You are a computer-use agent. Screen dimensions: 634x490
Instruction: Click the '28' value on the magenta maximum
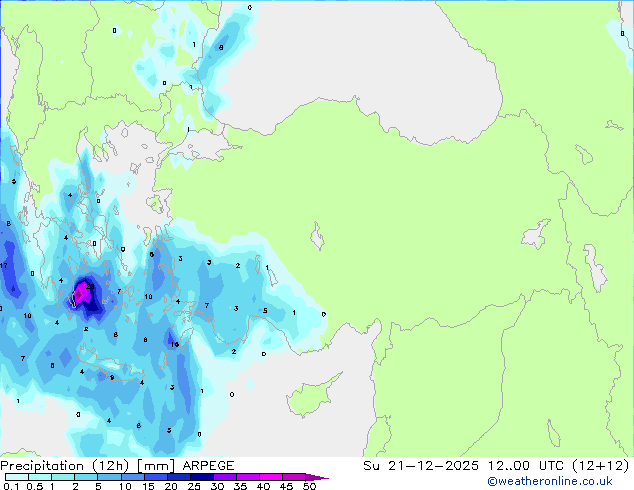point(90,286)
